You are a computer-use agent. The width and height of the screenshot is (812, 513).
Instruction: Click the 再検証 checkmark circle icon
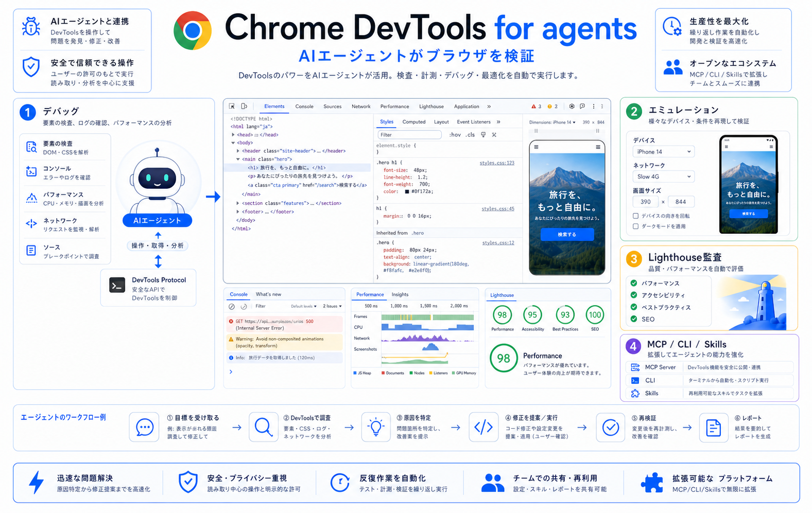coord(611,427)
